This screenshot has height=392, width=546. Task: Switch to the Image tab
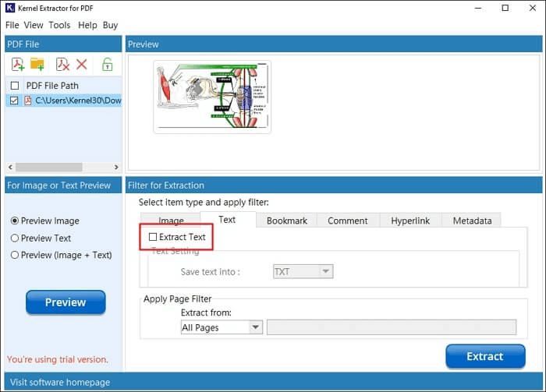coord(171,221)
